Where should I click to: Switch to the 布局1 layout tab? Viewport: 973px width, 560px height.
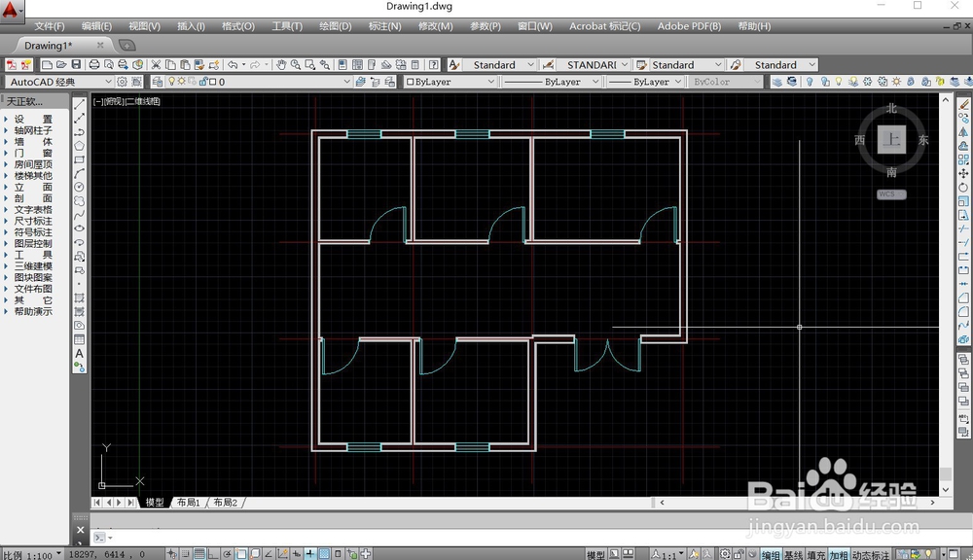189,503
